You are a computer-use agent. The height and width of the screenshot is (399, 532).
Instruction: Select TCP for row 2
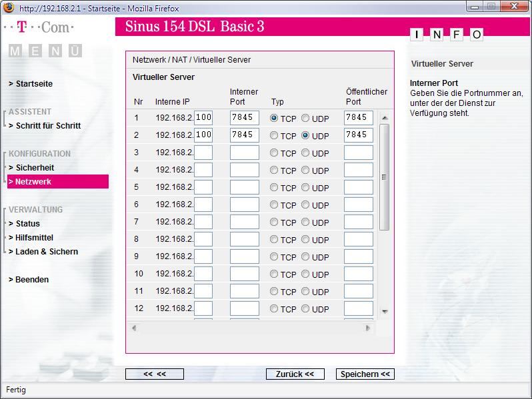coord(274,135)
